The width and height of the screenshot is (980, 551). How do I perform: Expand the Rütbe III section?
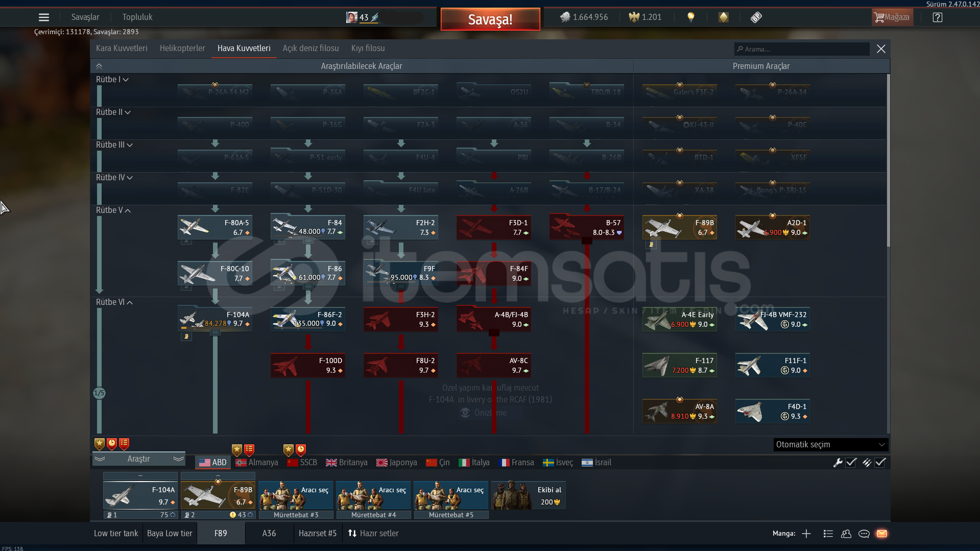click(114, 145)
